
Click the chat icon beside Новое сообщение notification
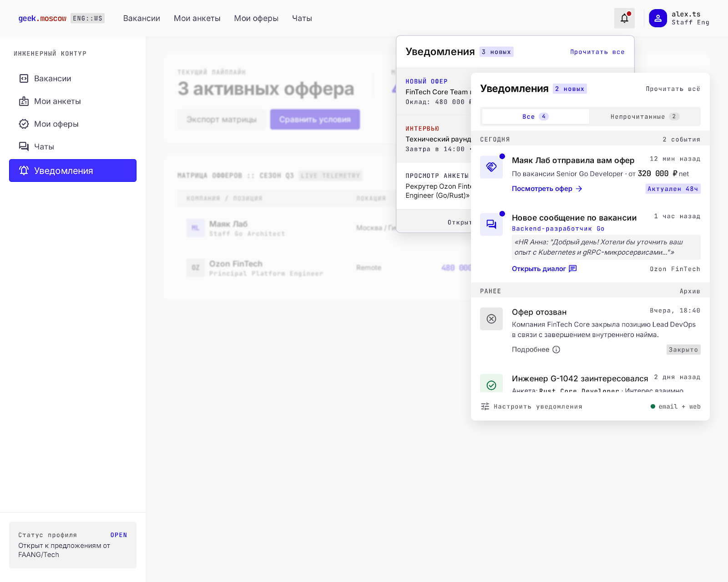[491, 224]
